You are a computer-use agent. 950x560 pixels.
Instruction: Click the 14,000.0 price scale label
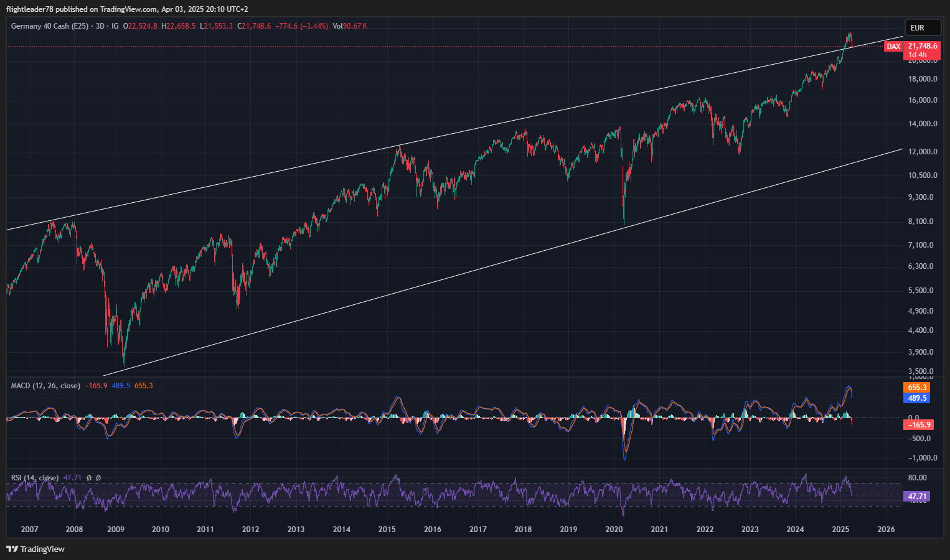click(923, 124)
